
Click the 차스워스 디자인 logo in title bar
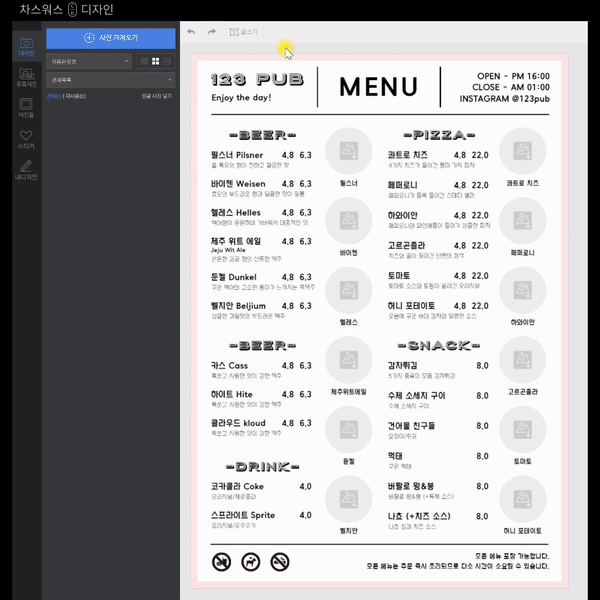tap(67, 9)
